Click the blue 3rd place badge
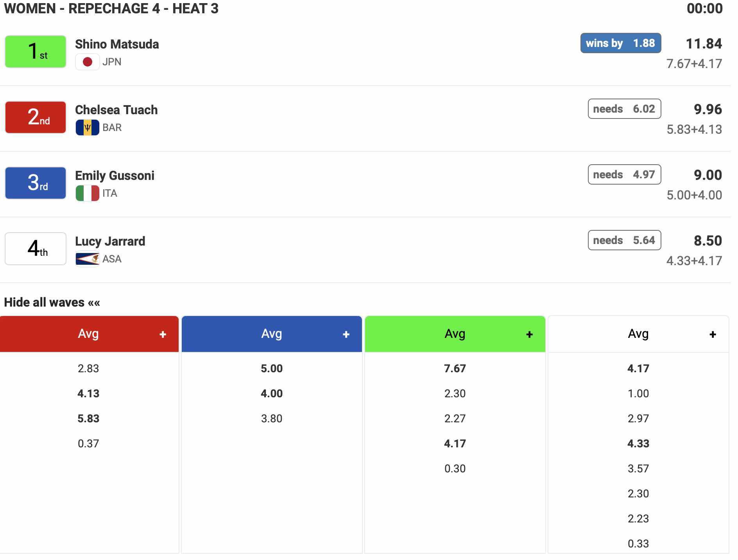 tap(36, 183)
